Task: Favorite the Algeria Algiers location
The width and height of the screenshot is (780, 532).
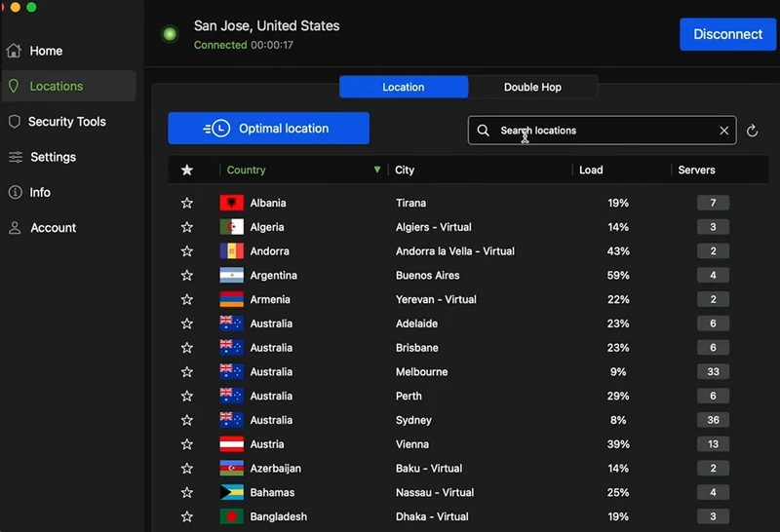Action: pos(187,227)
